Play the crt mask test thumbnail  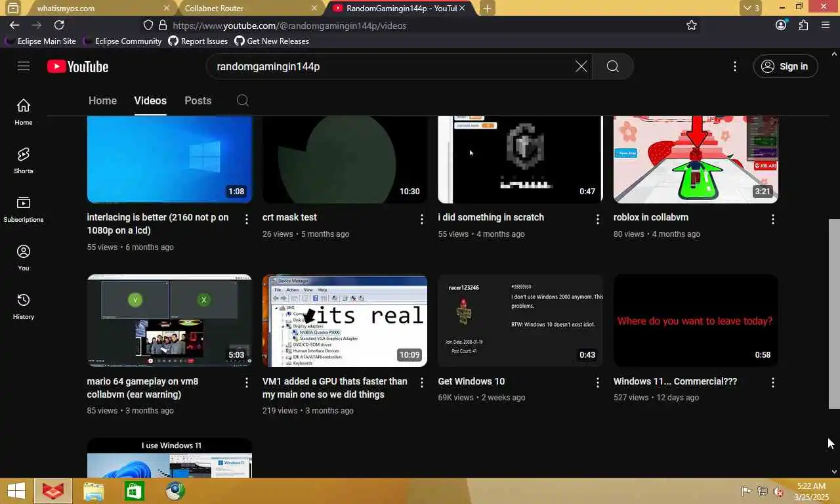[x=345, y=159]
